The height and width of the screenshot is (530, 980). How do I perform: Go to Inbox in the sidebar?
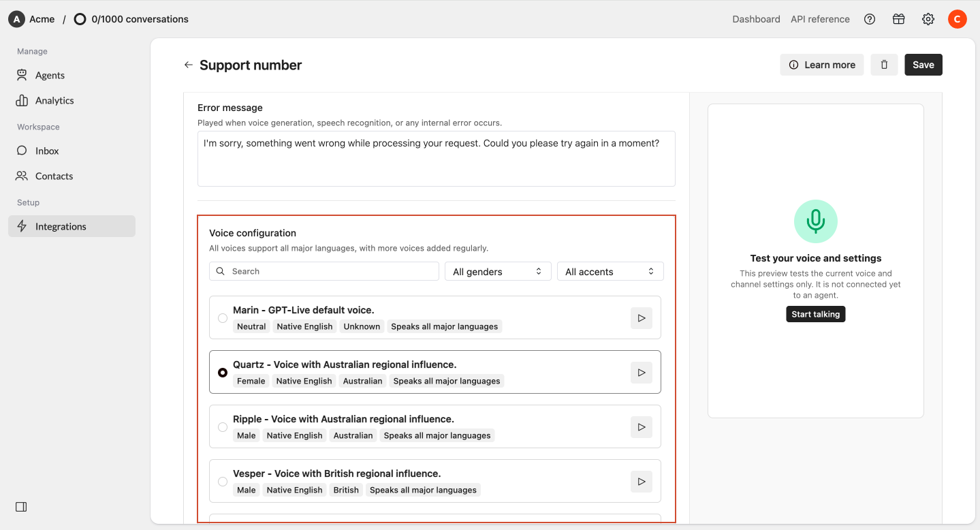(x=72, y=151)
